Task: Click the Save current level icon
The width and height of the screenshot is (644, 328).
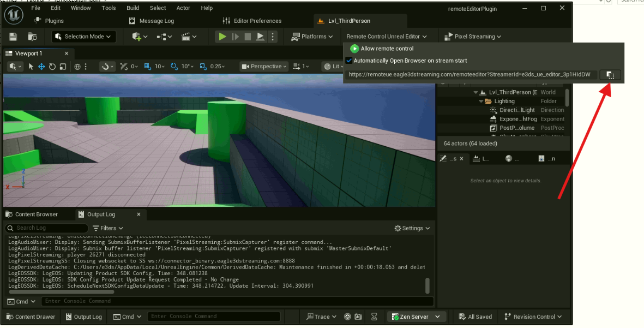Action: (13, 37)
